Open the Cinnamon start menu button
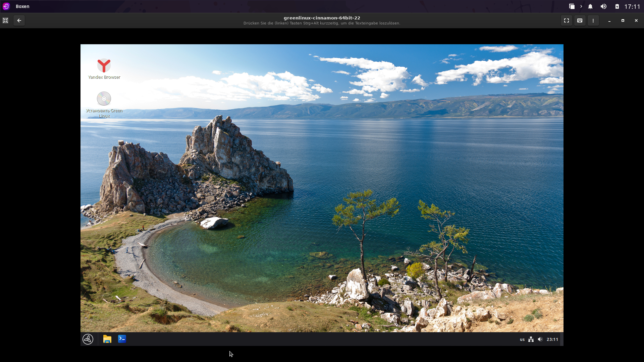644x362 pixels. pyautogui.click(x=88, y=339)
